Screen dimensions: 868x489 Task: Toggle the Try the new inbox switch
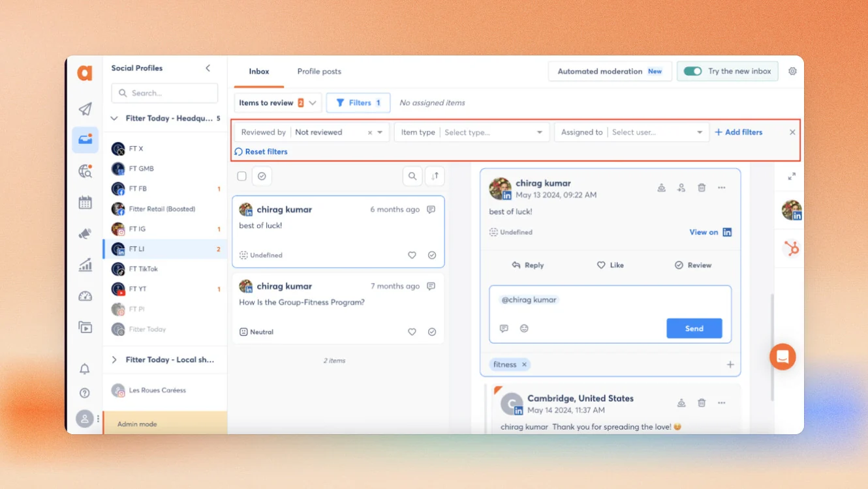click(x=692, y=71)
